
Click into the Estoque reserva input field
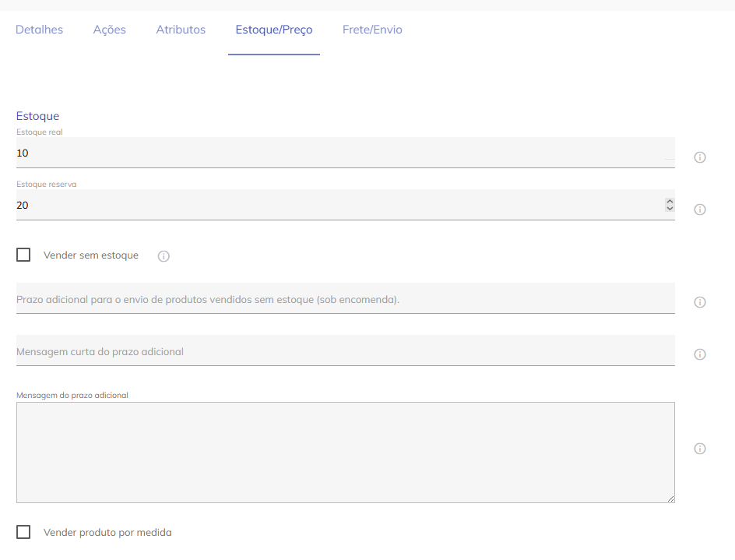click(335, 206)
